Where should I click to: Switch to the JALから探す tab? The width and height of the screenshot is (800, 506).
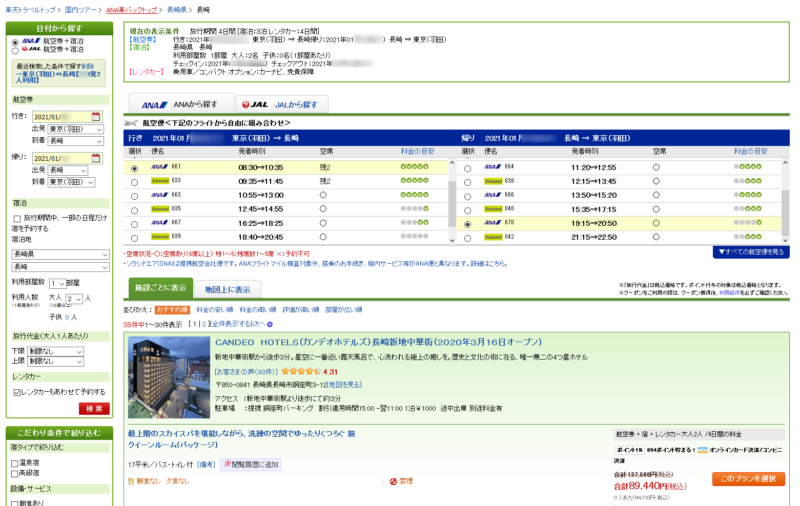point(282,105)
